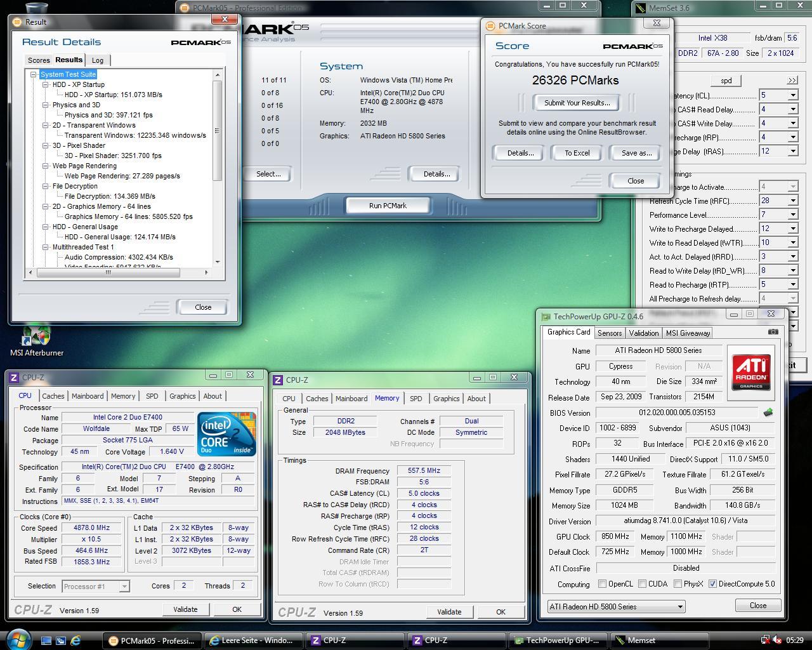
Task: Switch to the Scores tab in Result window
Action: tap(39, 60)
